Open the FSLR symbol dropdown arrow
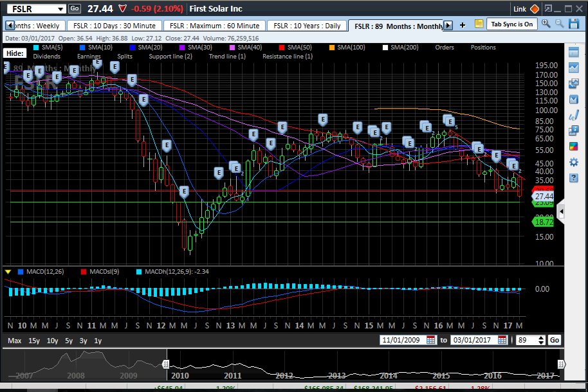This screenshot has height=392, width=588. (60, 9)
